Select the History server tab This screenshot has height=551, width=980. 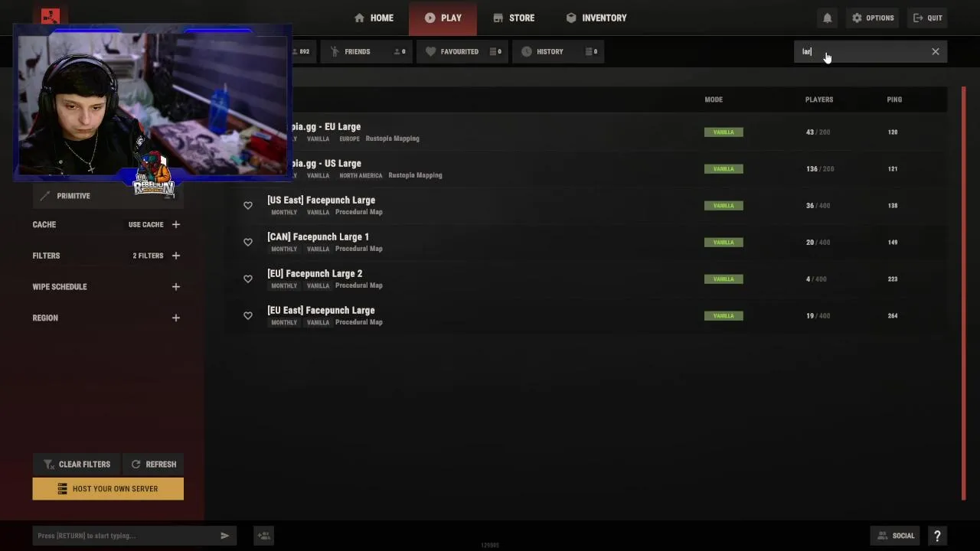(x=557, y=51)
